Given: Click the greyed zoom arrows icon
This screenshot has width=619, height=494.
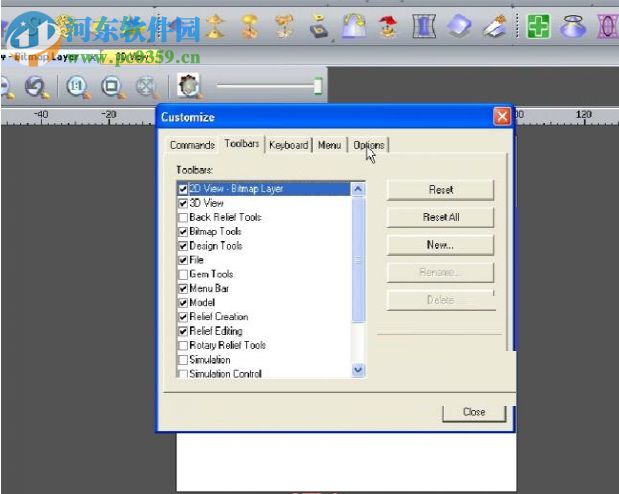Looking at the screenshot, I should point(148,87).
